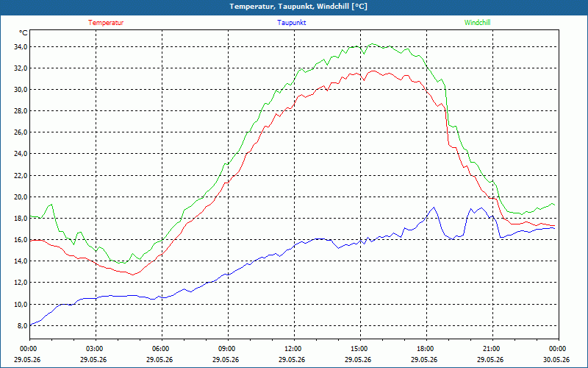
Task: Click the 14,0 value on the y-axis
Action: 21,261
